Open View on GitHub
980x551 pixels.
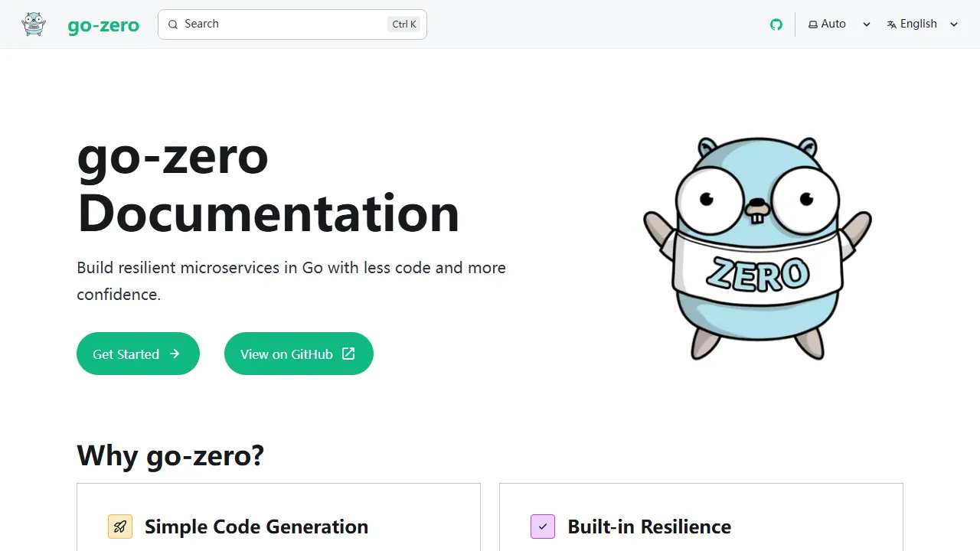click(299, 354)
